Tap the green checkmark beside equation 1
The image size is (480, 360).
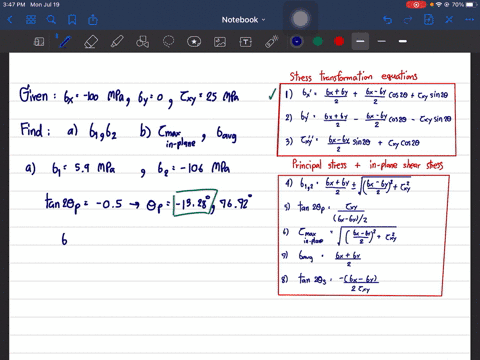[273, 95]
